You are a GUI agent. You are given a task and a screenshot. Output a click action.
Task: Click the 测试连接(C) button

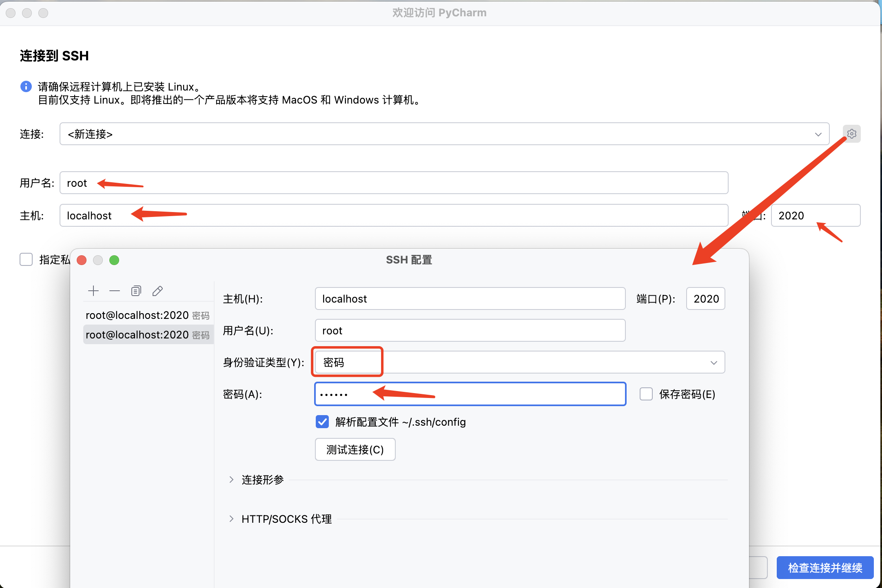(x=355, y=449)
